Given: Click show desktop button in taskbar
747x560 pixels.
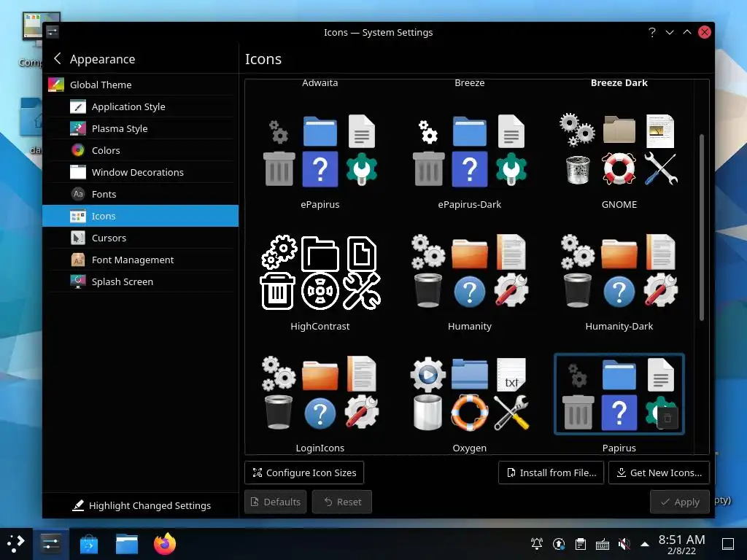Looking at the screenshot, I should 728,544.
